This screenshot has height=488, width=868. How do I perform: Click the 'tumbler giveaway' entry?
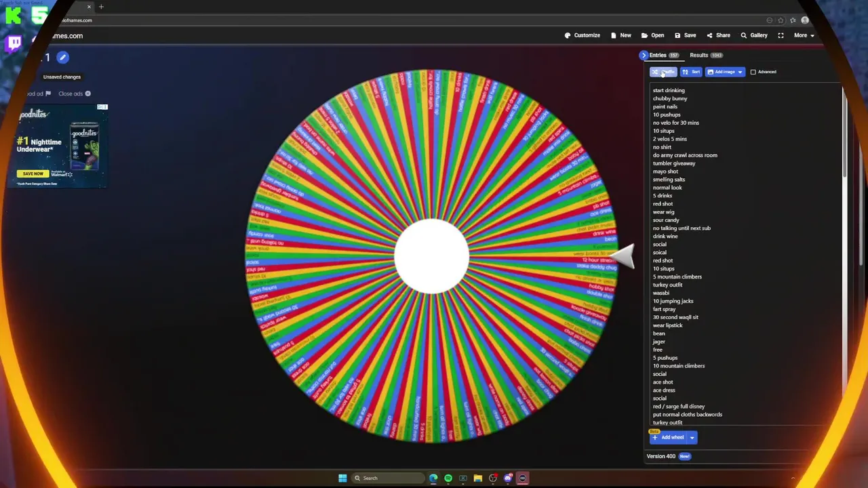[674, 163]
